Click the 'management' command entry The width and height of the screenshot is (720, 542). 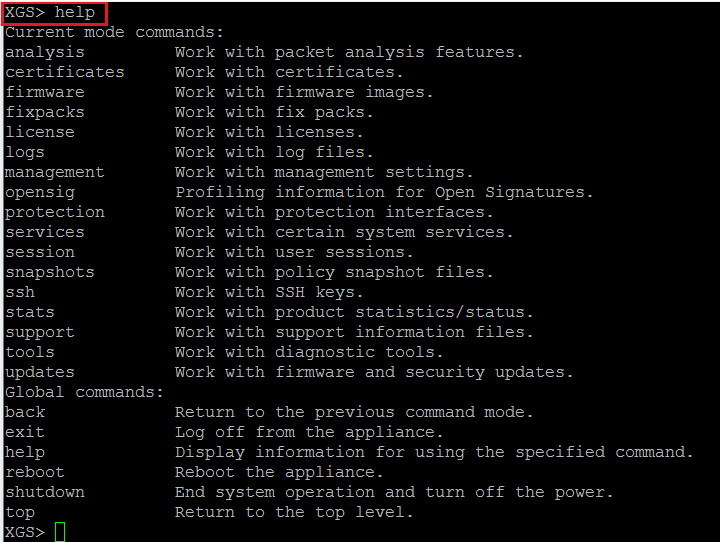pyautogui.click(x=55, y=172)
